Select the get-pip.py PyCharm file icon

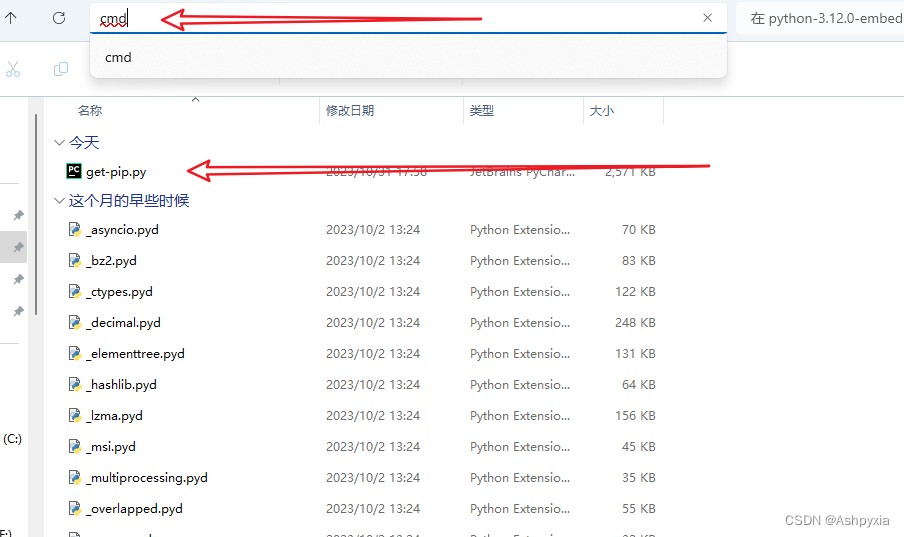(x=74, y=171)
